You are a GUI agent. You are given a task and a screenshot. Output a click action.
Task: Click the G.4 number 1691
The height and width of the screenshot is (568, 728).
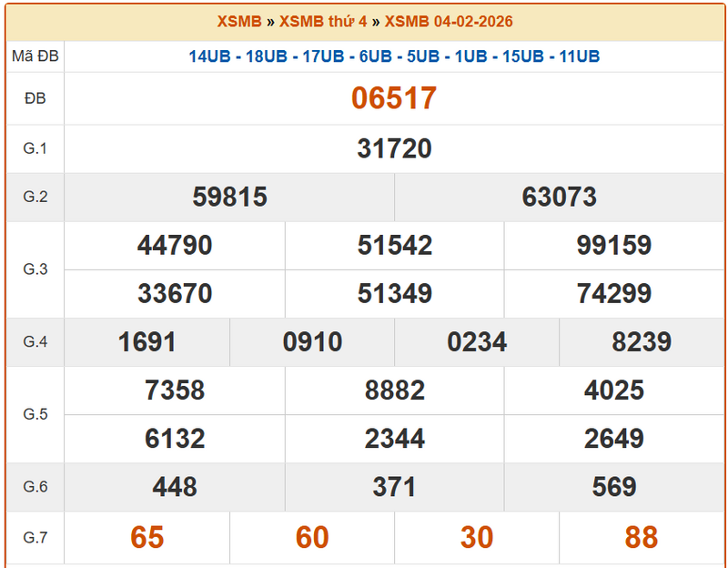(147, 342)
